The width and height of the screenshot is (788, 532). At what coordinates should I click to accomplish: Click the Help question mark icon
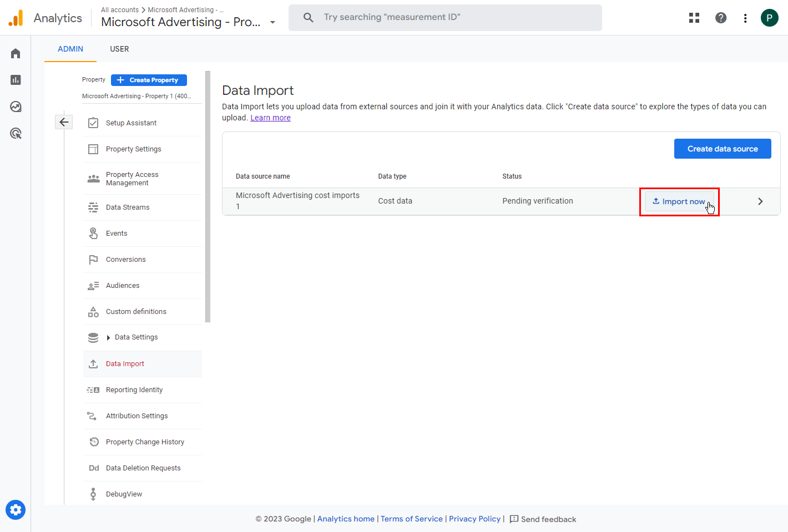pos(721,18)
